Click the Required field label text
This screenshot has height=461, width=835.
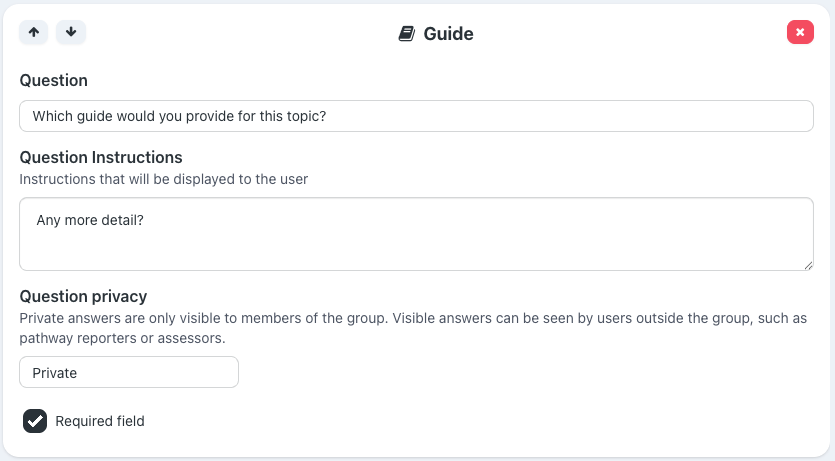coord(100,421)
